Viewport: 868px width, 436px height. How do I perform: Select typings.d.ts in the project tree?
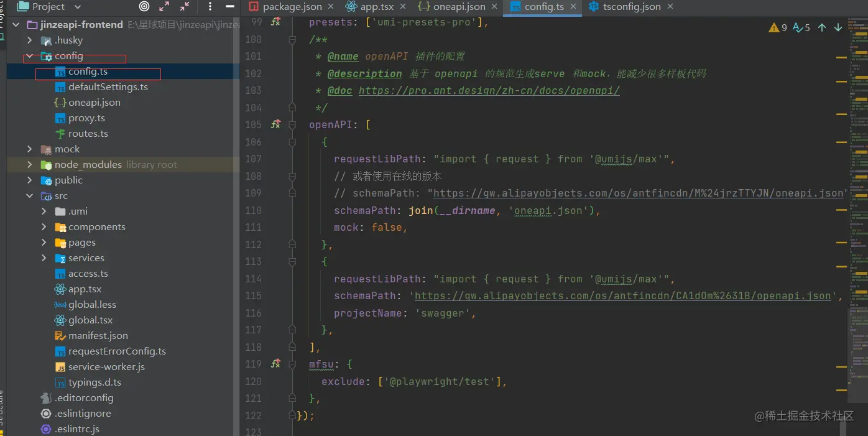95,383
